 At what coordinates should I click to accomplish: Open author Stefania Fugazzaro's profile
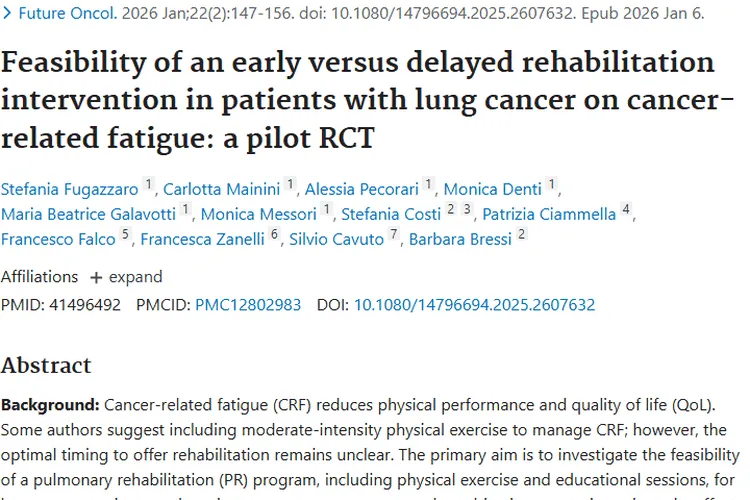coord(69,188)
